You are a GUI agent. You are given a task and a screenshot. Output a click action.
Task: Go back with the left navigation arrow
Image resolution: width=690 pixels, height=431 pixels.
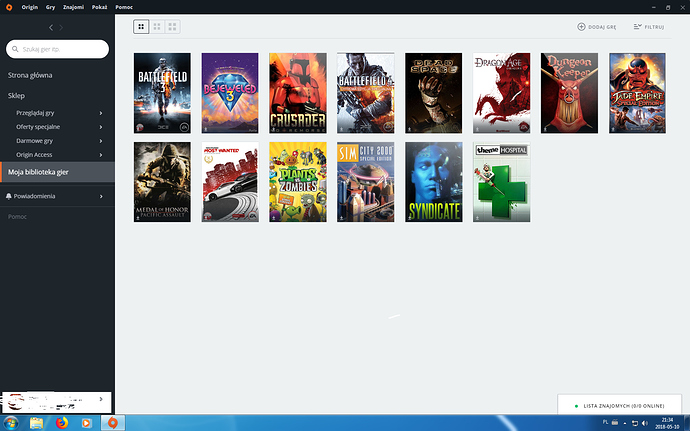coord(51,27)
